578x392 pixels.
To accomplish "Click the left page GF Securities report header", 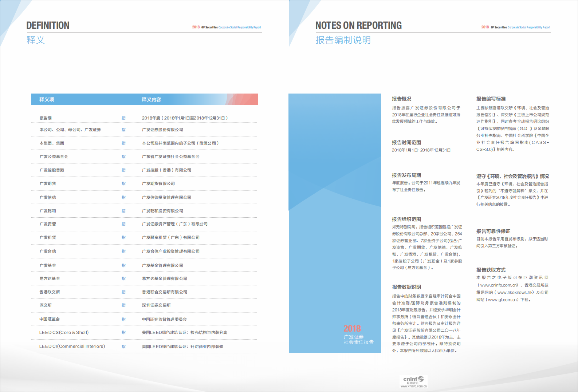I will pos(227,27).
